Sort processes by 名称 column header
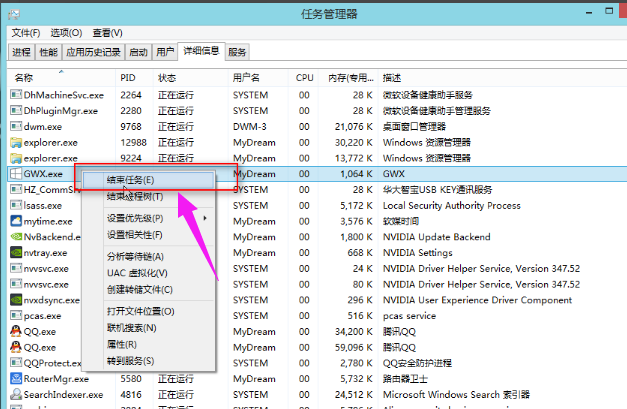This screenshot has width=627, height=409. pyautogui.click(x=24, y=77)
